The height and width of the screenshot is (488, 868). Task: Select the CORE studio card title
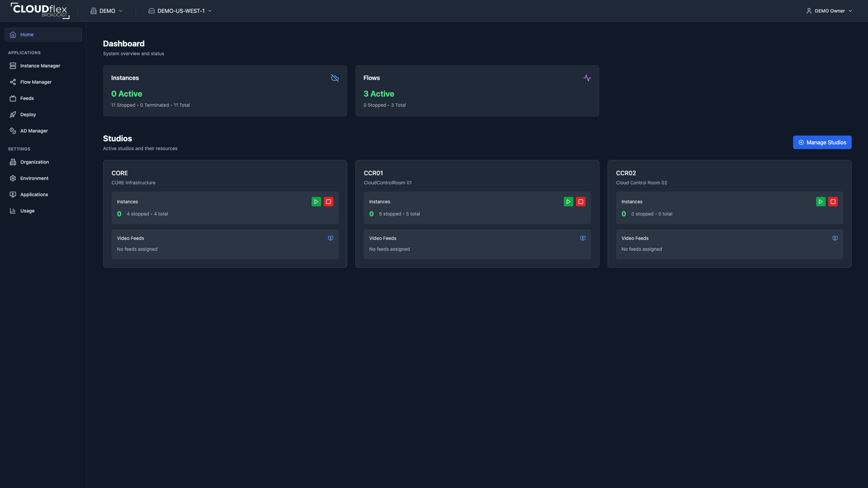[x=120, y=173]
